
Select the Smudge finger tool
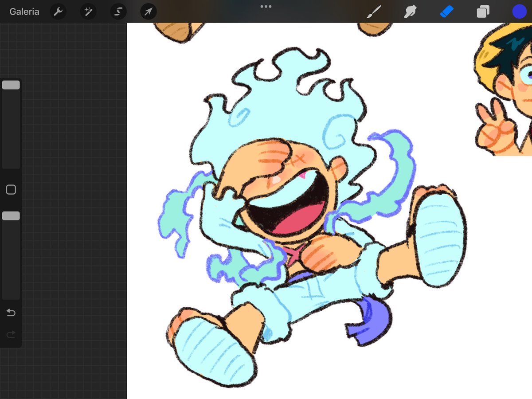pyautogui.click(x=410, y=12)
